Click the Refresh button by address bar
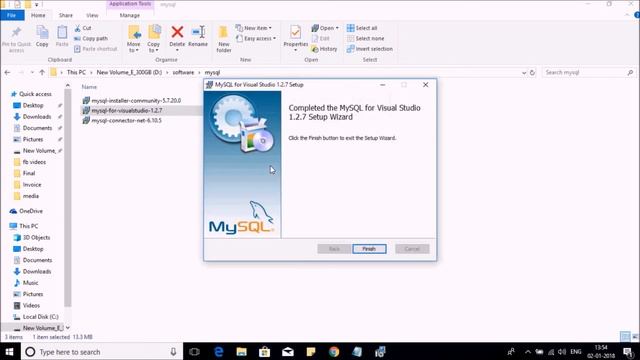The height and width of the screenshot is (360, 640). 532,73
